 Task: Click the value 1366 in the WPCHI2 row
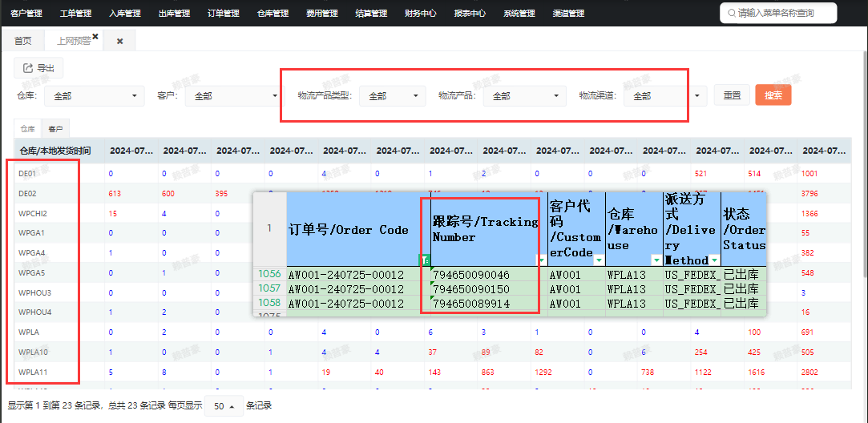[809, 214]
